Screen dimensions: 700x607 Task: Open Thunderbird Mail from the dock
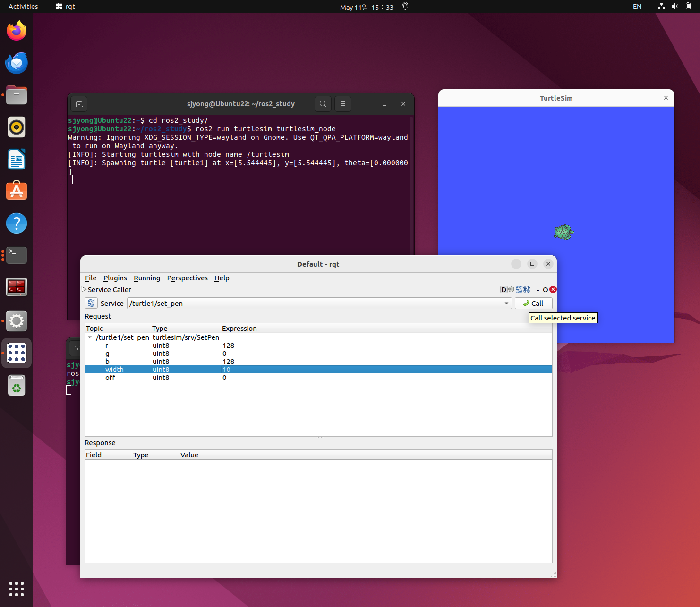point(17,63)
